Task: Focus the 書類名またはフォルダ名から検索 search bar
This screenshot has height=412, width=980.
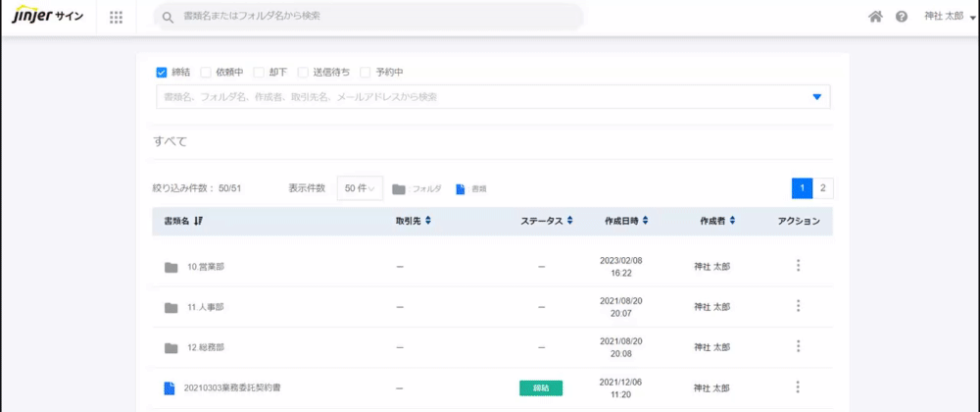Action: click(368, 17)
